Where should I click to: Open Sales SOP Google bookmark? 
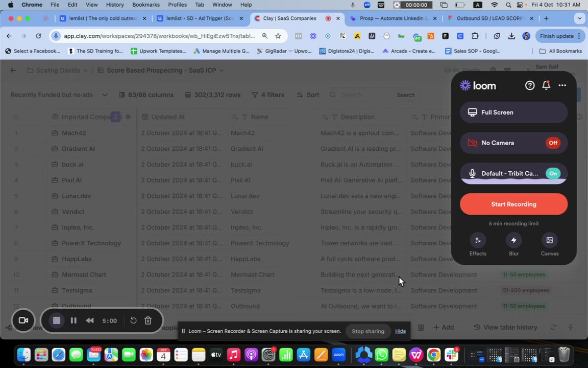click(x=473, y=51)
